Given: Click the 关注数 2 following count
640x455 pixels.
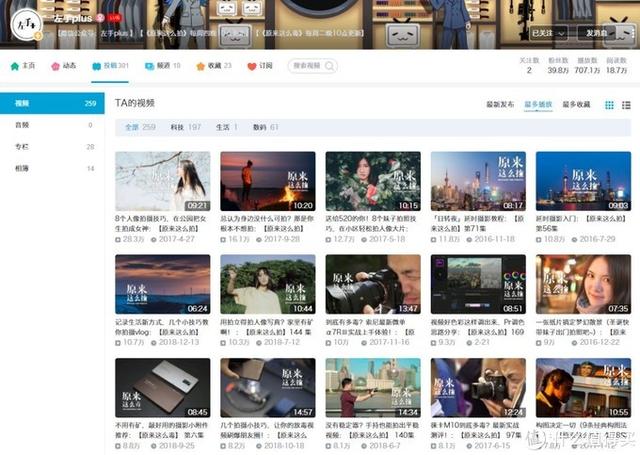Looking at the screenshot, I should click(529, 65).
